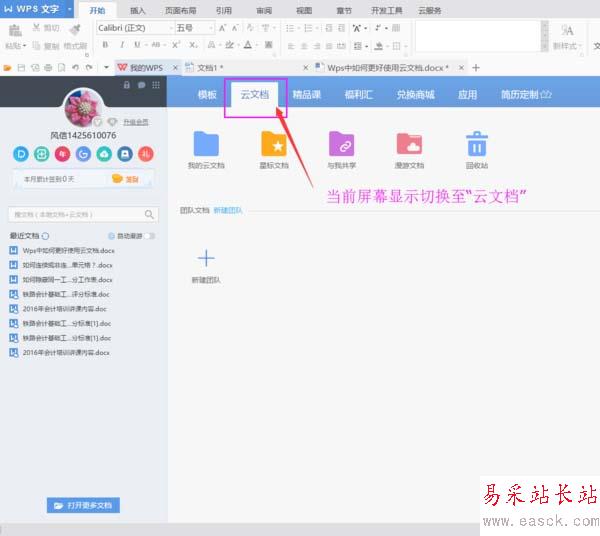Click the Undo arrow in quick access bar

(x=75, y=68)
